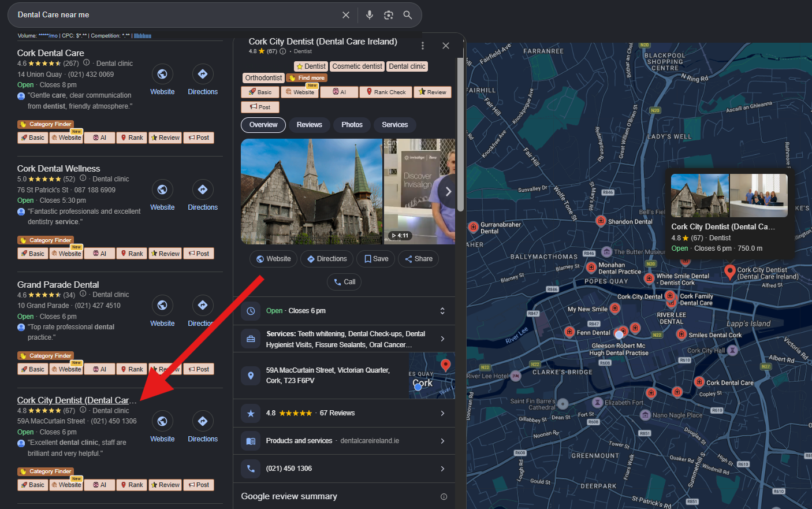Switch to the Photos tab

point(352,125)
